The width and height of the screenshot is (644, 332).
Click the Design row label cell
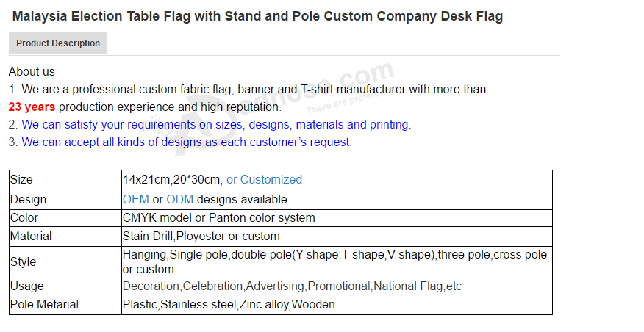point(65,200)
